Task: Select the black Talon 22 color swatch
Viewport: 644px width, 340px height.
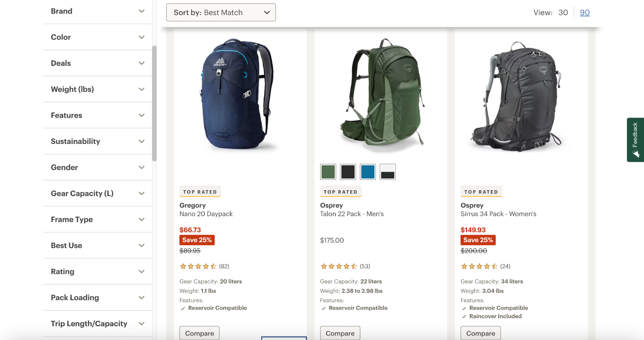Action: 348,172
